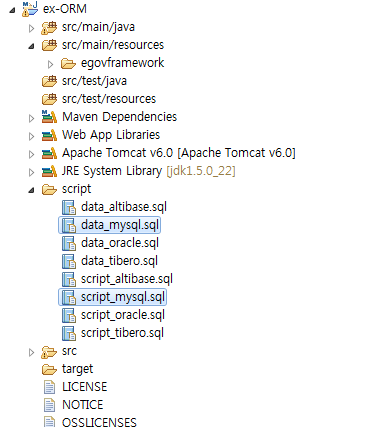Image resolution: width=388 pixels, height=427 pixels.
Task: Collapse the script folder
Action: [x=31, y=190]
